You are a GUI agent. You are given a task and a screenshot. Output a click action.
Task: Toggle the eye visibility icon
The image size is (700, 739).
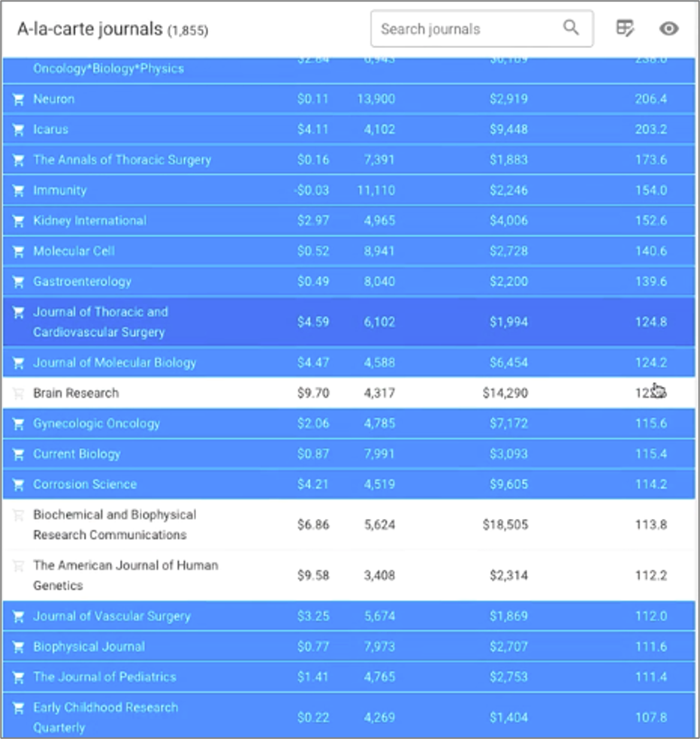[668, 29]
